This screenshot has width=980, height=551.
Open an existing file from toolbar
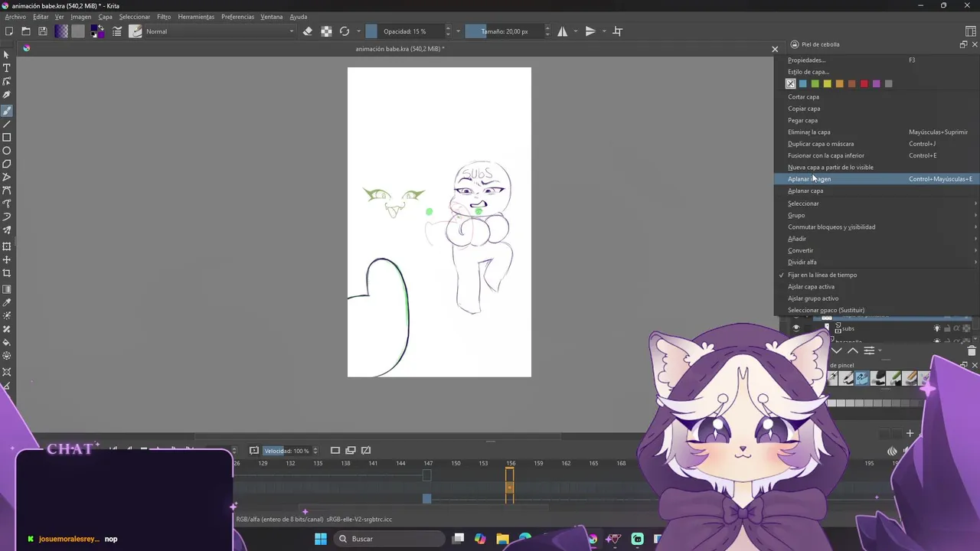click(x=25, y=31)
